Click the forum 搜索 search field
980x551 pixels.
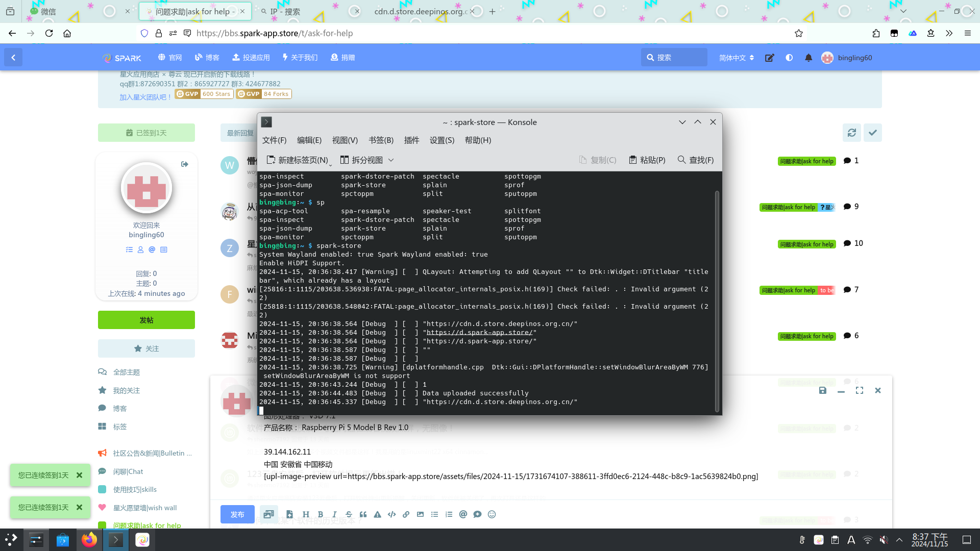point(674,58)
